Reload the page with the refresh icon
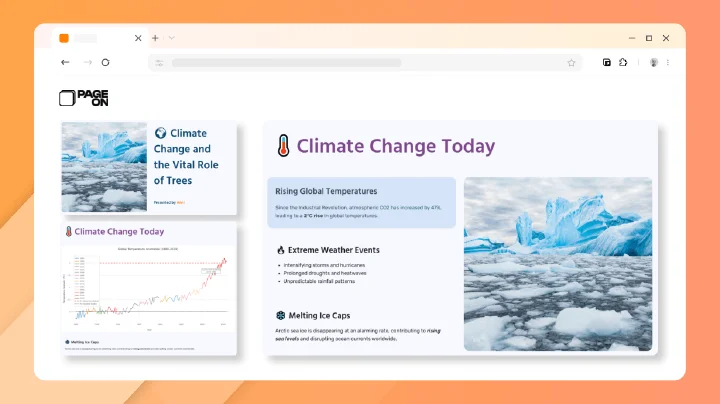Viewport: 720px width, 404px height. 106,62
